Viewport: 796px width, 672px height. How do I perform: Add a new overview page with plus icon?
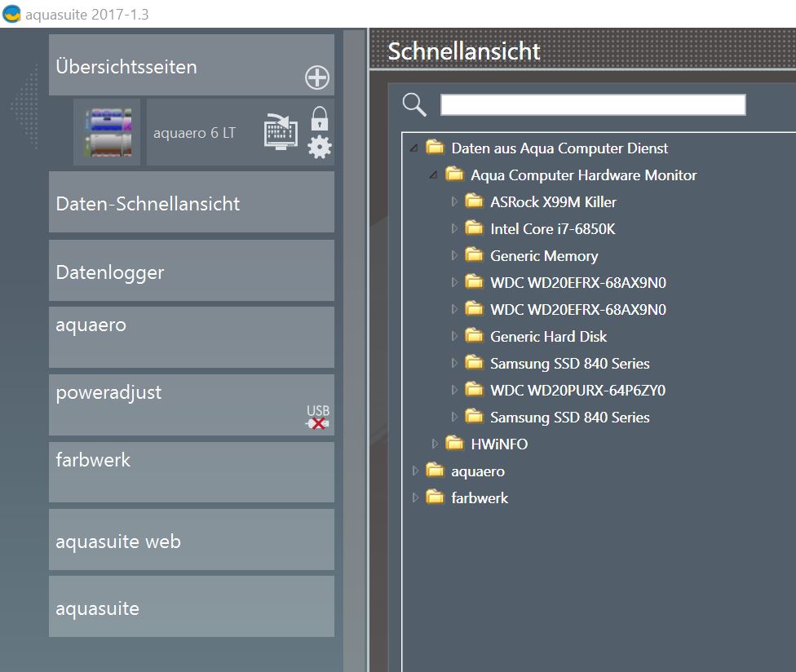click(316, 77)
